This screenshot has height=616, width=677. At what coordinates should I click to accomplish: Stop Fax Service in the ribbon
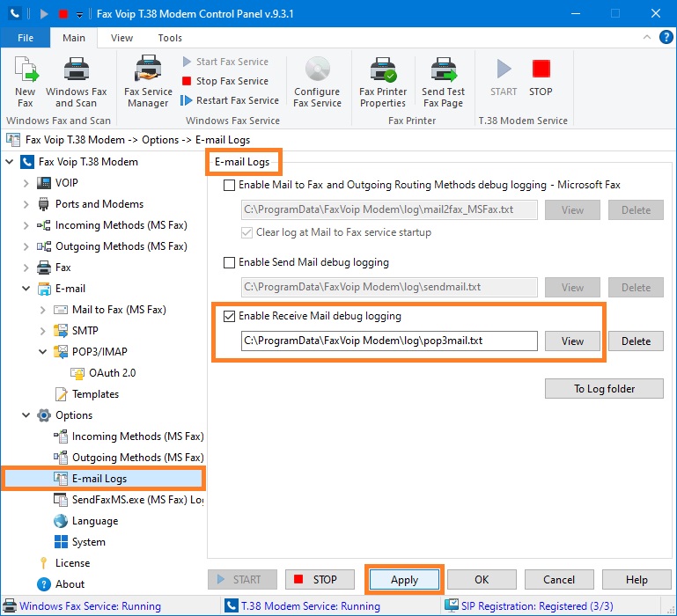[225, 81]
